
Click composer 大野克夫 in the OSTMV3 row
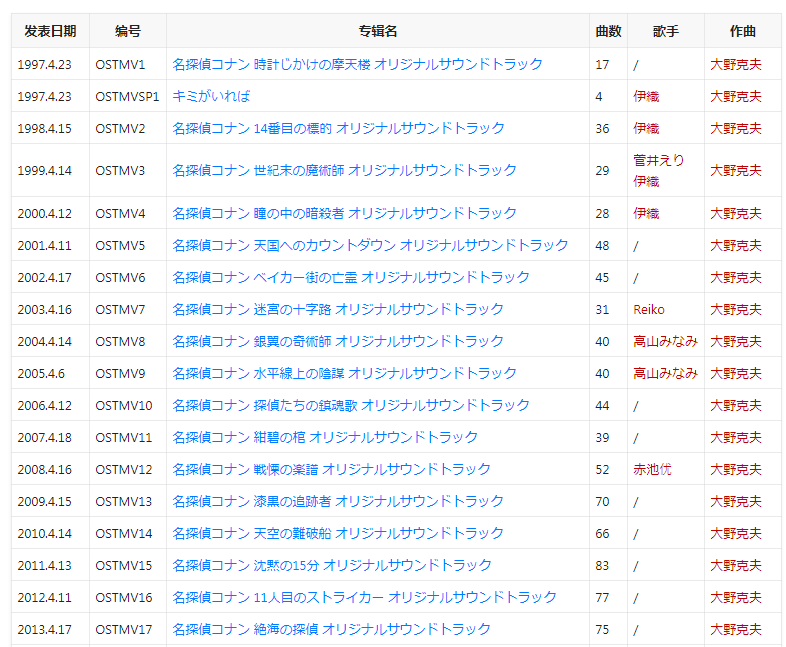pos(736,170)
